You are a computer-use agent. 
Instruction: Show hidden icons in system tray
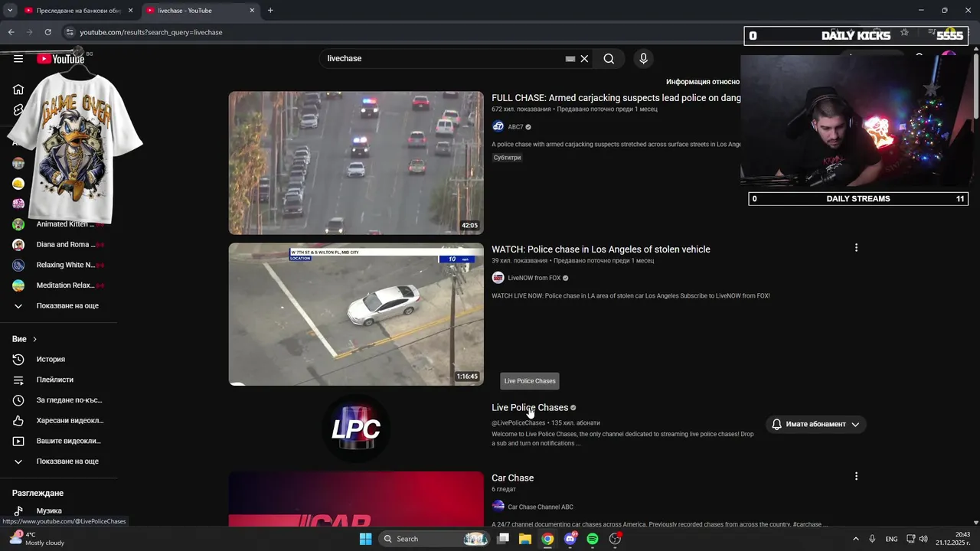pyautogui.click(x=855, y=539)
